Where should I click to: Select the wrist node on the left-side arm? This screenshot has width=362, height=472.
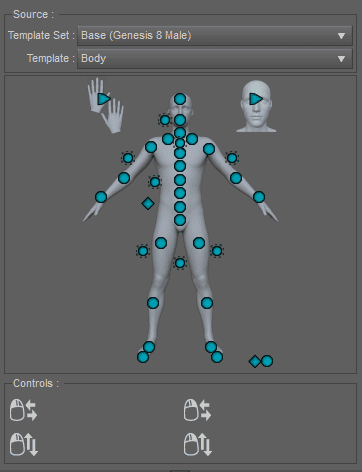tap(101, 197)
